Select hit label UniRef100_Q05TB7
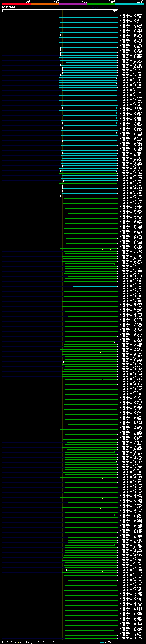Screen dimensions: 146x644 (x=131, y=113)
